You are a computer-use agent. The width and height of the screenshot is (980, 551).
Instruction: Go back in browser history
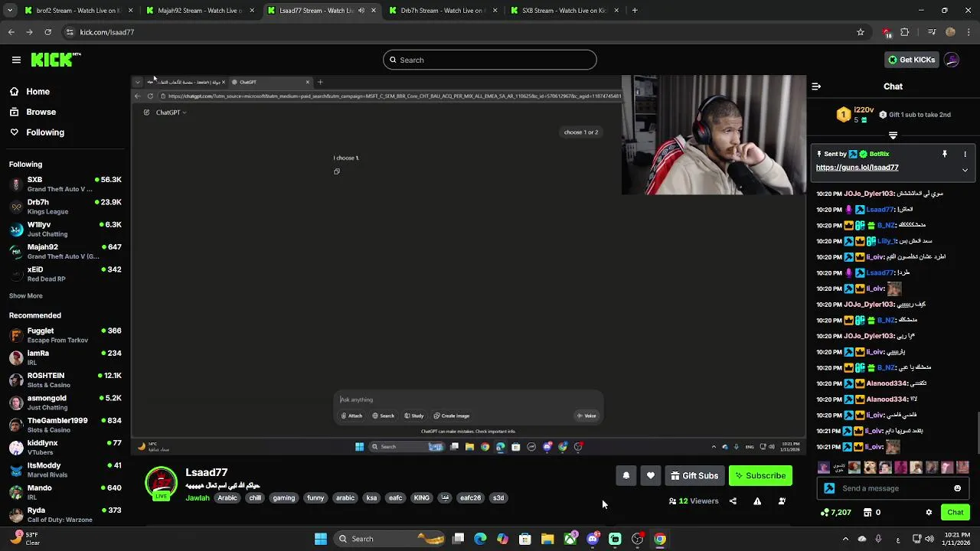[x=11, y=32]
